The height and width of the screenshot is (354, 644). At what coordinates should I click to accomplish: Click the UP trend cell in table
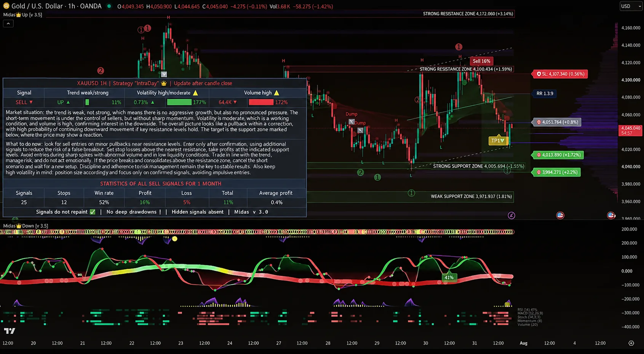(64, 102)
